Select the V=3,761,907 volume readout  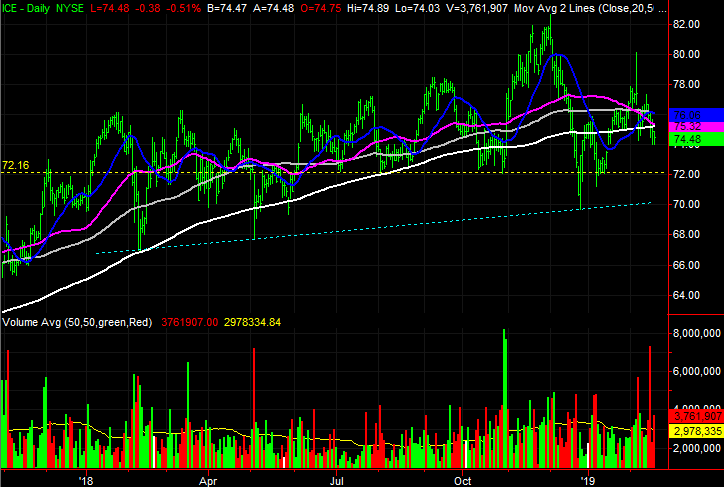click(477, 8)
